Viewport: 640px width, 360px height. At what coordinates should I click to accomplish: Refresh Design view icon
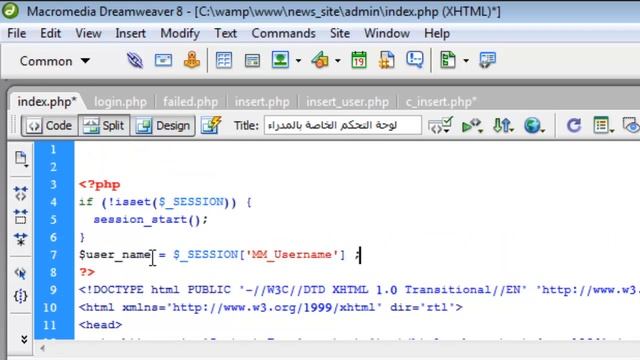(x=573, y=125)
